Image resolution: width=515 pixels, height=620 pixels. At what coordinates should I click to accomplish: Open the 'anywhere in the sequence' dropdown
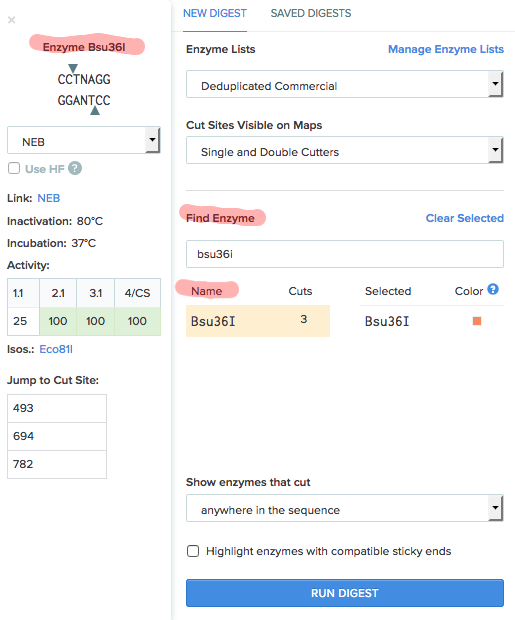(x=345, y=508)
